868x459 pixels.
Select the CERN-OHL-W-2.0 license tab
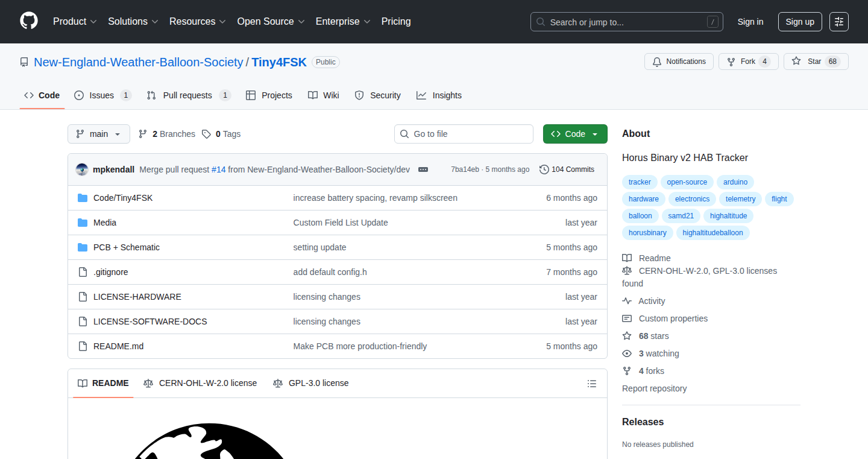[x=200, y=383]
